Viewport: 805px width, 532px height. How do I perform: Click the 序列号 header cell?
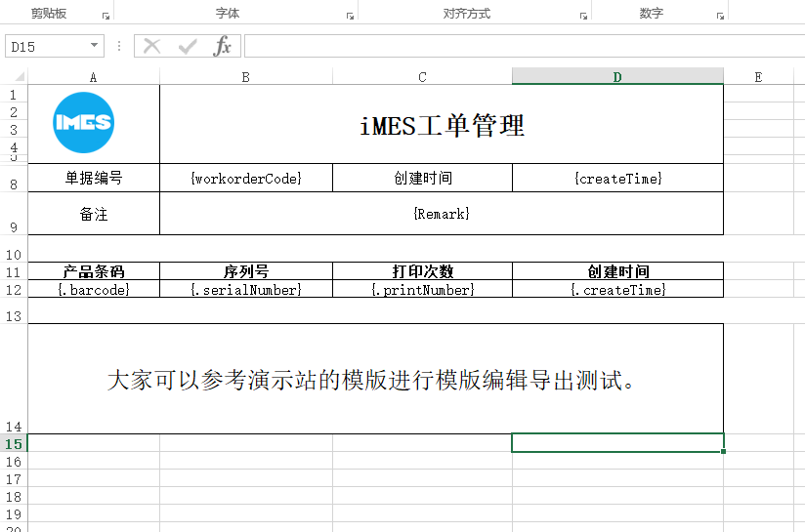tap(246, 271)
